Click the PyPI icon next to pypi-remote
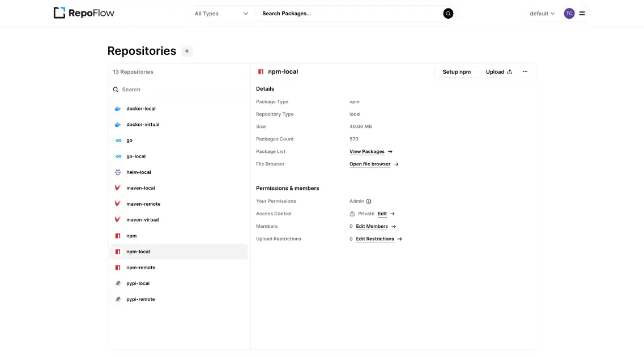The image size is (644, 357). [x=118, y=299]
